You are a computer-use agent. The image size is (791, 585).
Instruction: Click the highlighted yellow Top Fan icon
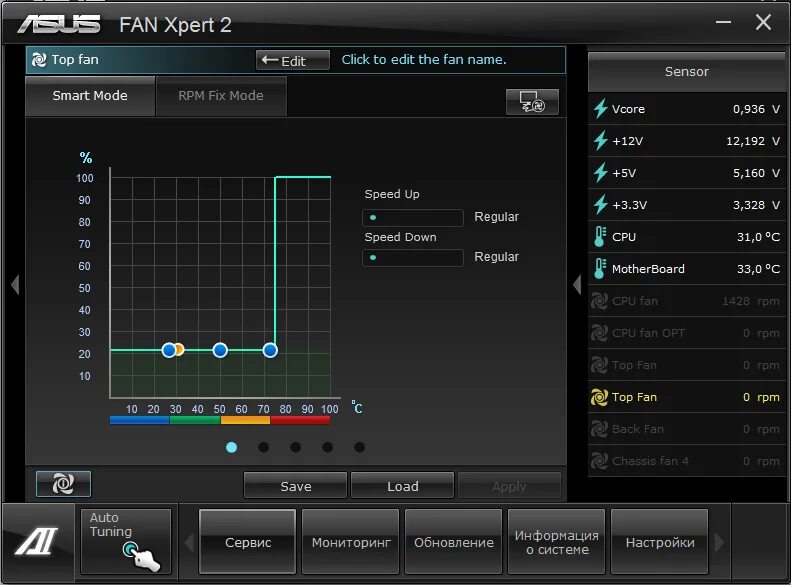click(599, 397)
